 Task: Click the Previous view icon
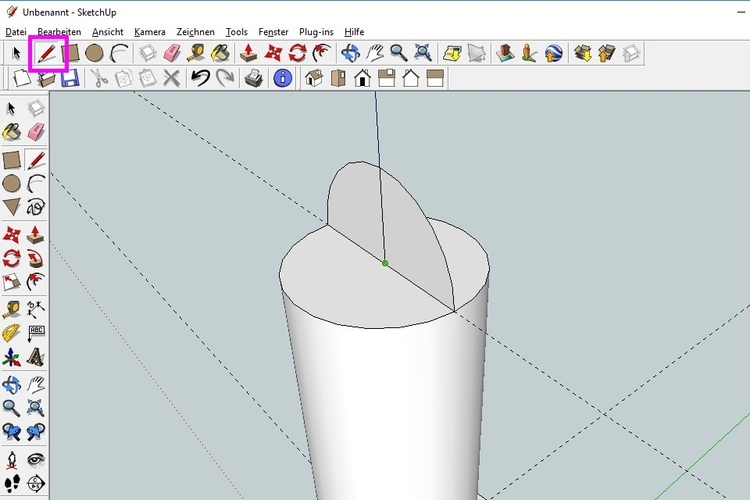(11, 432)
